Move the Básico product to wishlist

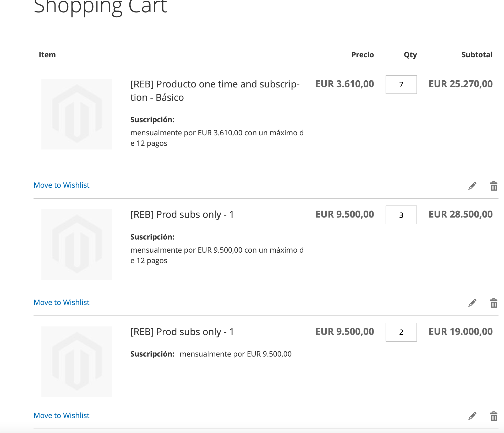point(62,185)
